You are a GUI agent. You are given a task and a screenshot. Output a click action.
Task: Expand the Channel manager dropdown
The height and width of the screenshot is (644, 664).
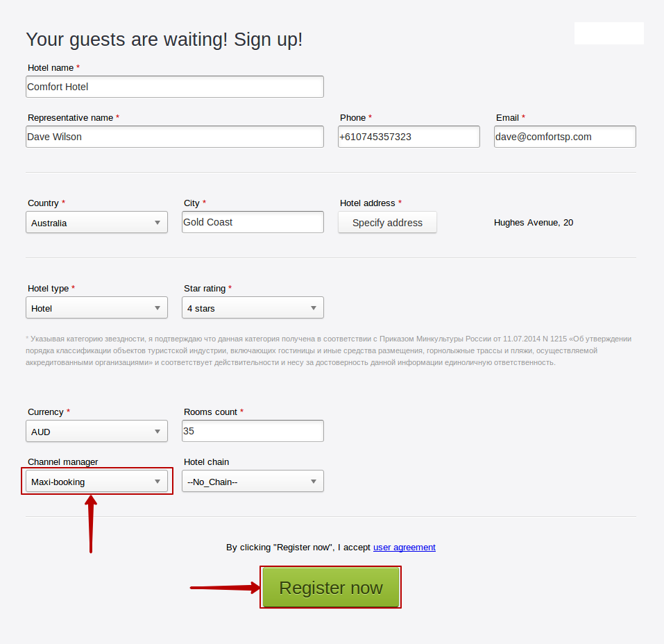tap(96, 482)
